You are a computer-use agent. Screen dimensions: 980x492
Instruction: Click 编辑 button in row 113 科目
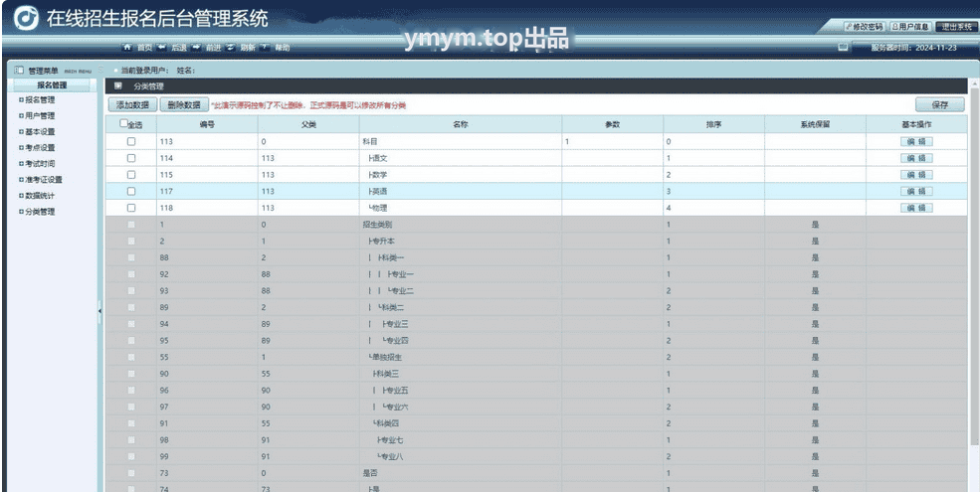[x=916, y=142]
